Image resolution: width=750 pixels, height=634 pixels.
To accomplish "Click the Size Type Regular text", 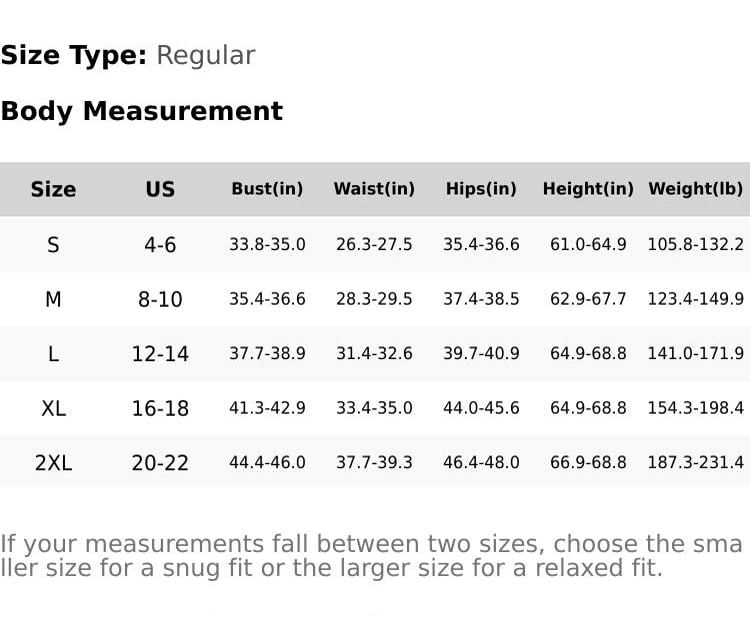I will pos(128,55).
